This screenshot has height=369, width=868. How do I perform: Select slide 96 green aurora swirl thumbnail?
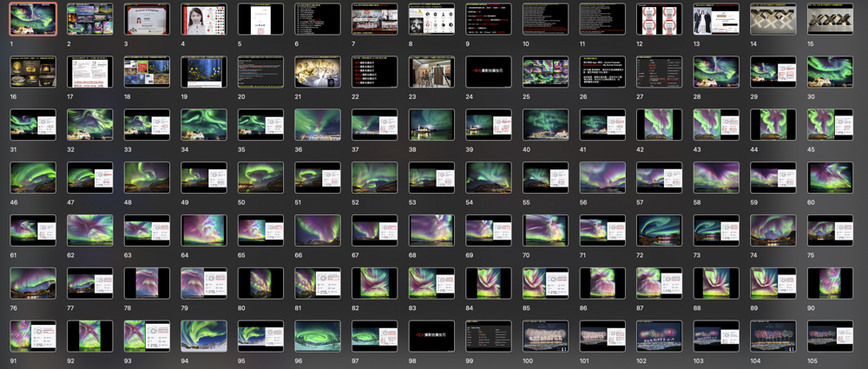[x=318, y=336]
